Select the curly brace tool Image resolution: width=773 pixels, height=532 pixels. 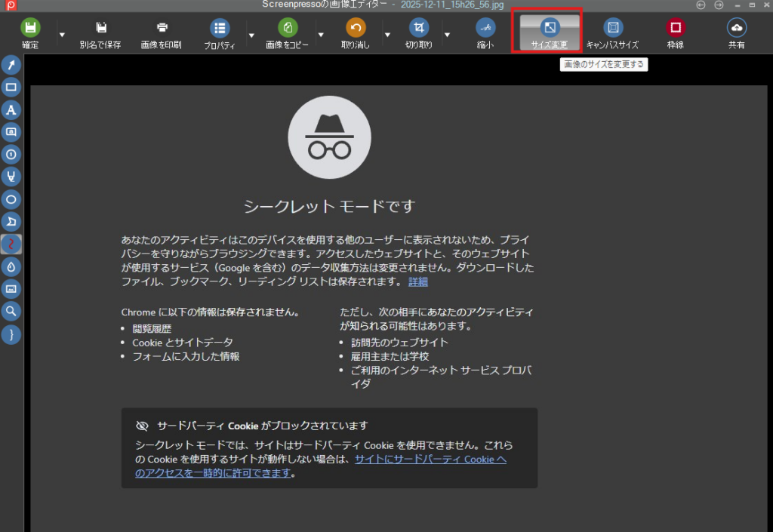11,334
